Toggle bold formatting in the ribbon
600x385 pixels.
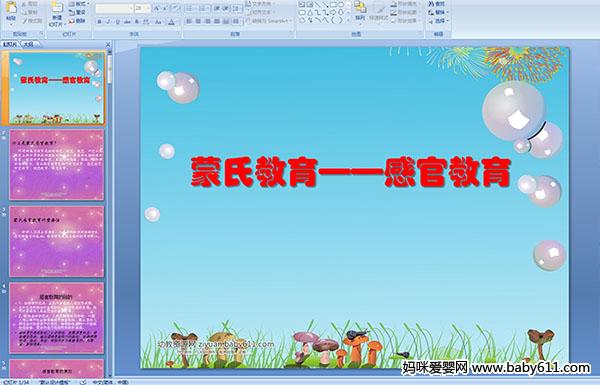point(99,22)
